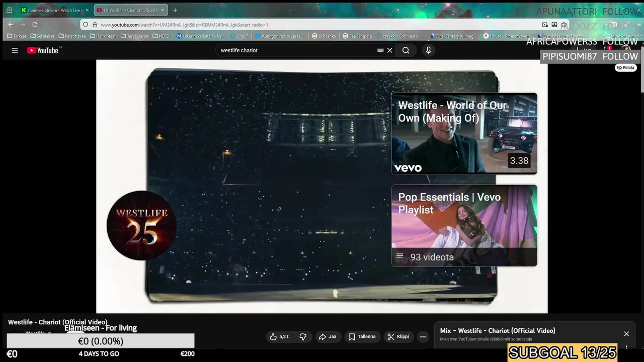Close the niraneee Stream tab
This screenshot has height=362, width=644.
87,10
